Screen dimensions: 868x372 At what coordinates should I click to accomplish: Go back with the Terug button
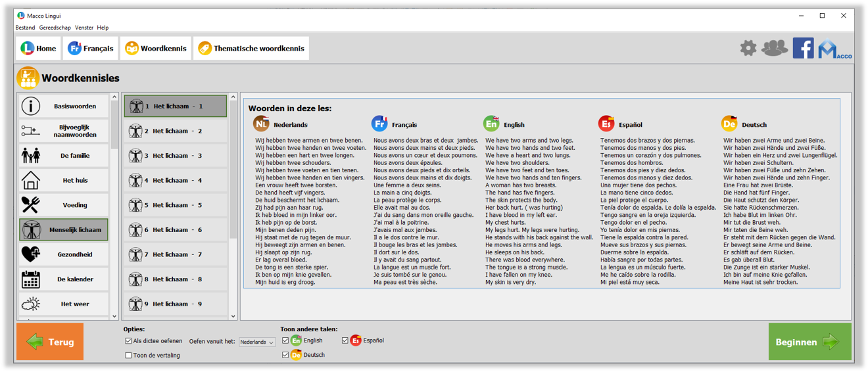[x=50, y=342]
